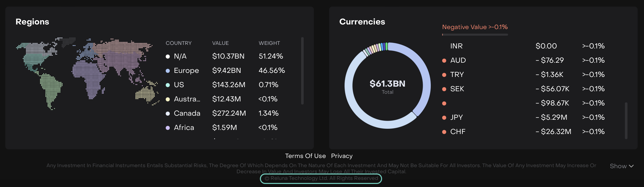Click the teal US legend dot
The width and height of the screenshot is (644, 187).
pos(168,85)
